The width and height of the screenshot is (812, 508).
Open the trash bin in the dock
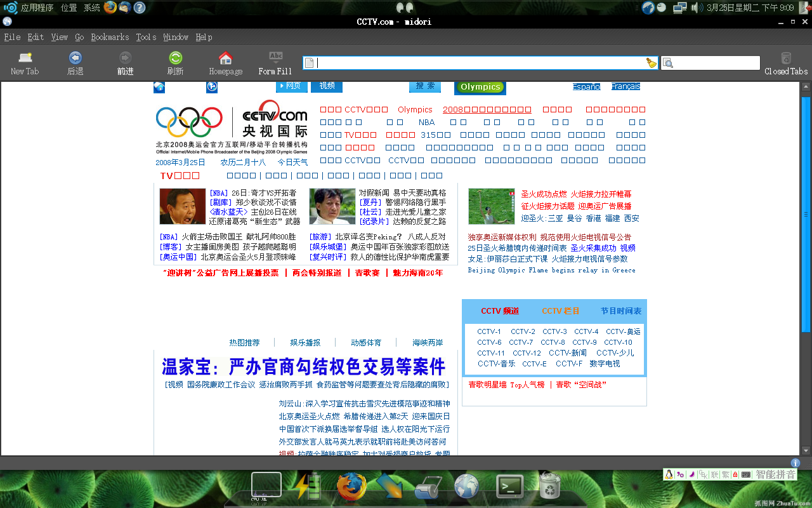tap(549, 486)
